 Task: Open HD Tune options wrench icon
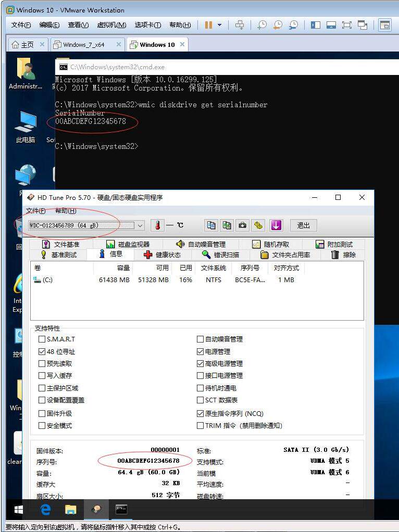tap(258, 225)
